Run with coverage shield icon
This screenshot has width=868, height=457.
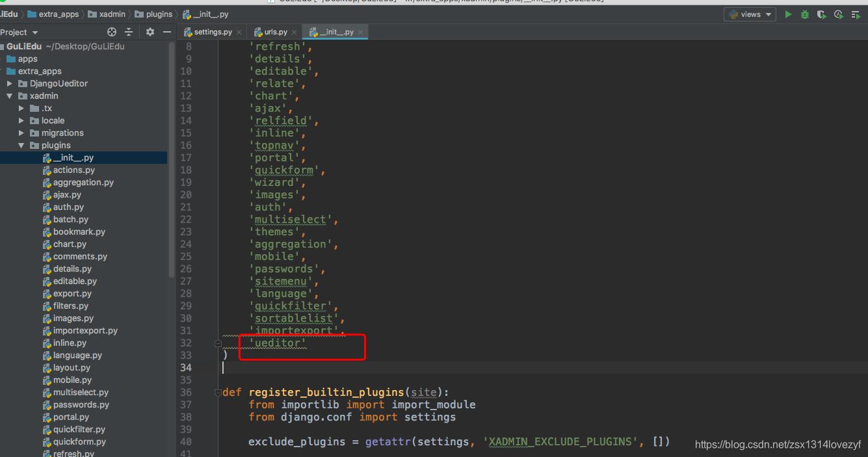click(x=822, y=14)
